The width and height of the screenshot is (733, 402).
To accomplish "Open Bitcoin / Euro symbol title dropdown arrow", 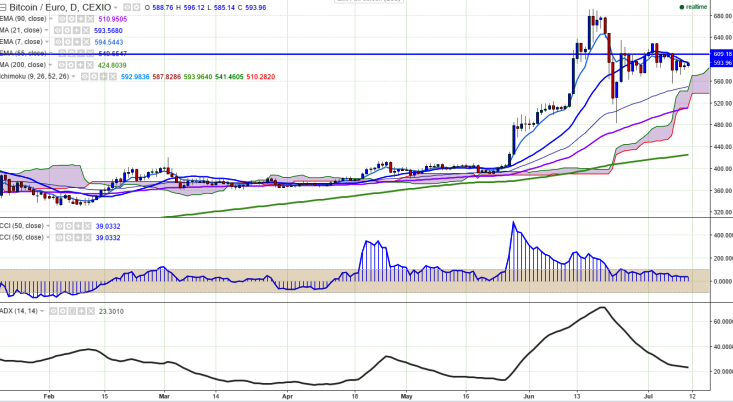I will (x=116, y=8).
